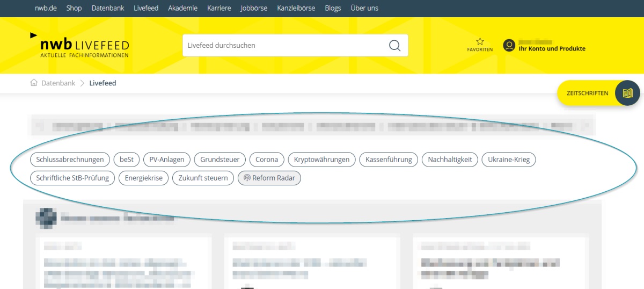Screen dimensions: 644x289
Task: Click the Schlussabrechnungen tag
Action: 70,160
